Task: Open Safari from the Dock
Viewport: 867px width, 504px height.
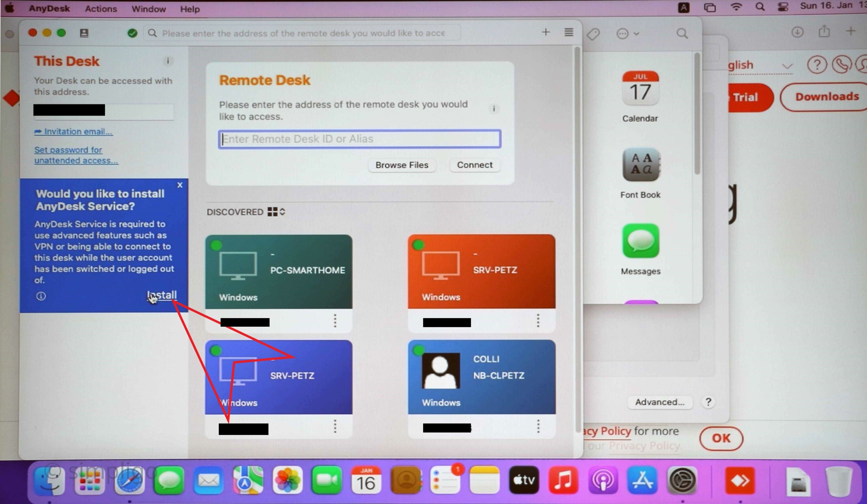Action: [129, 480]
